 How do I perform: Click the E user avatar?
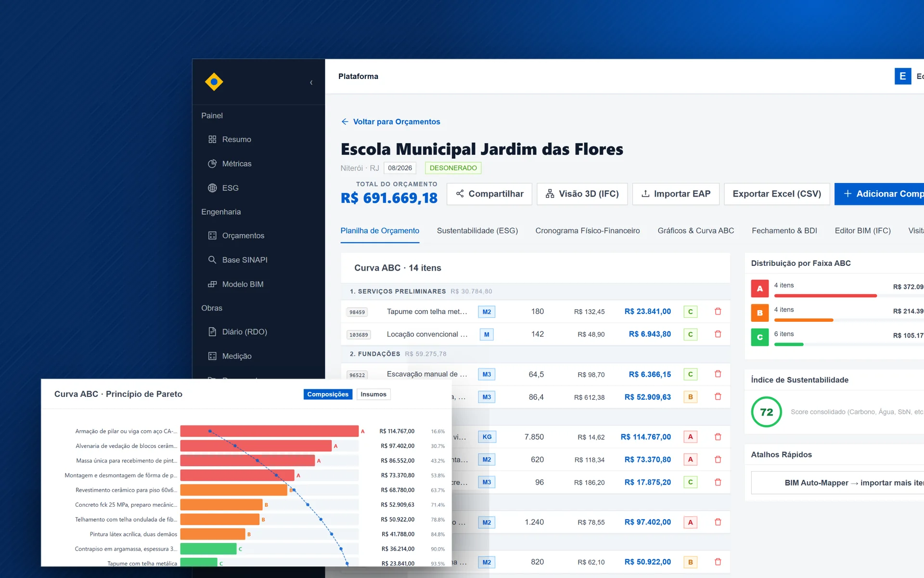[903, 76]
